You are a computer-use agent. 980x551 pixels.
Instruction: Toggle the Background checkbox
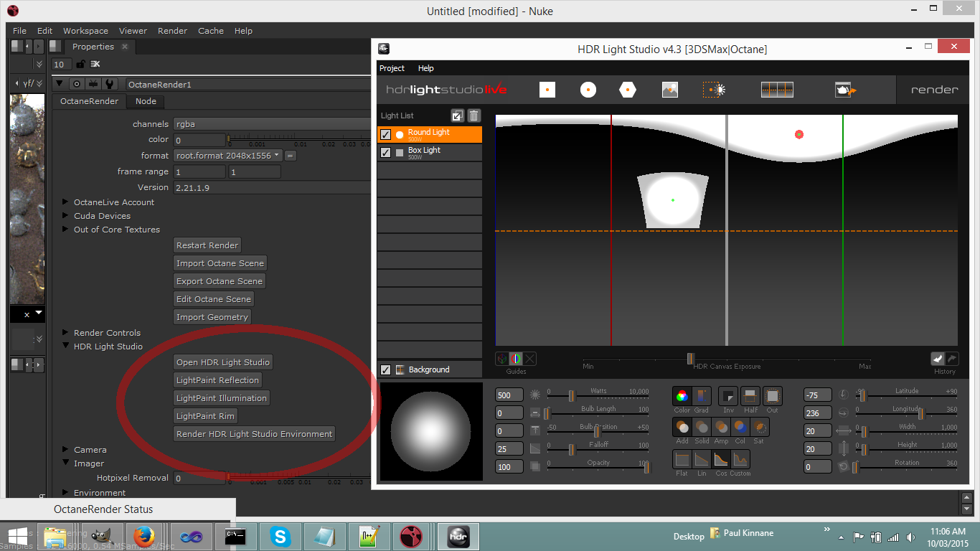pyautogui.click(x=385, y=370)
